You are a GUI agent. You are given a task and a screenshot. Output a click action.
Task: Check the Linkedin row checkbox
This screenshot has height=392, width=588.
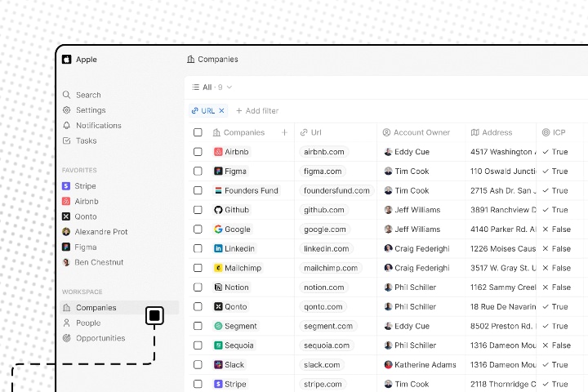pos(198,249)
